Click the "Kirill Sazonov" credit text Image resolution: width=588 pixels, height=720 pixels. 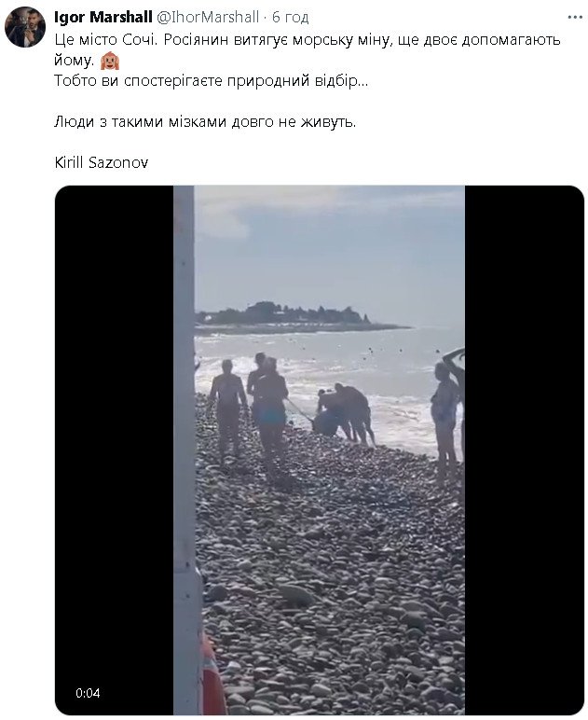point(102,163)
